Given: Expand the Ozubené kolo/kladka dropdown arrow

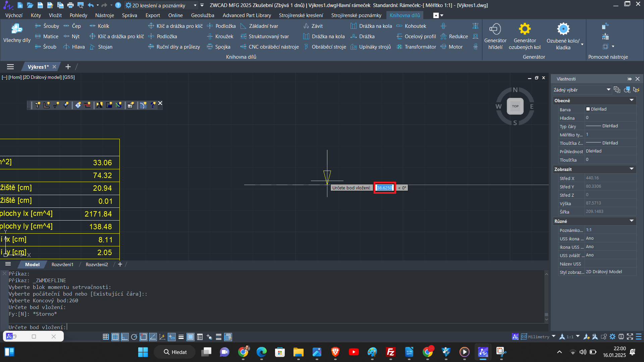Looking at the screenshot, I should point(582,44).
